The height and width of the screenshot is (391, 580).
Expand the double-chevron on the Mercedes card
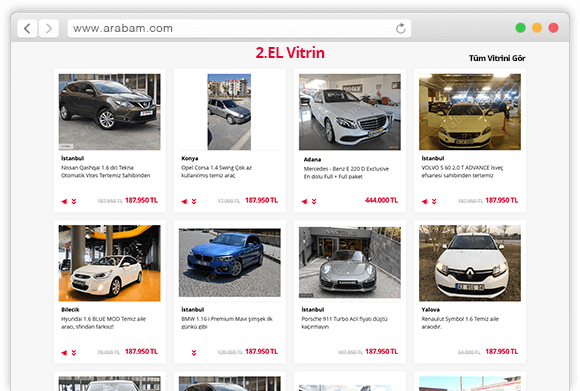click(314, 201)
